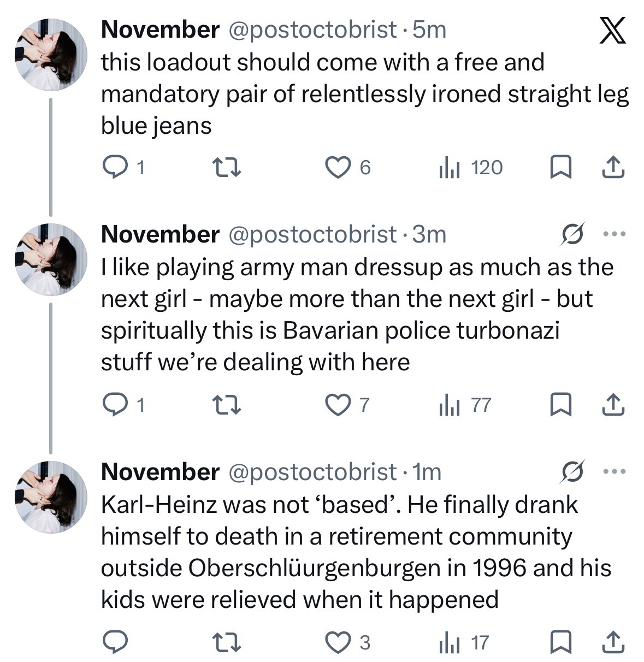
Task: Click Grok icon on Karl-Heinz tweet
Action: tap(572, 472)
